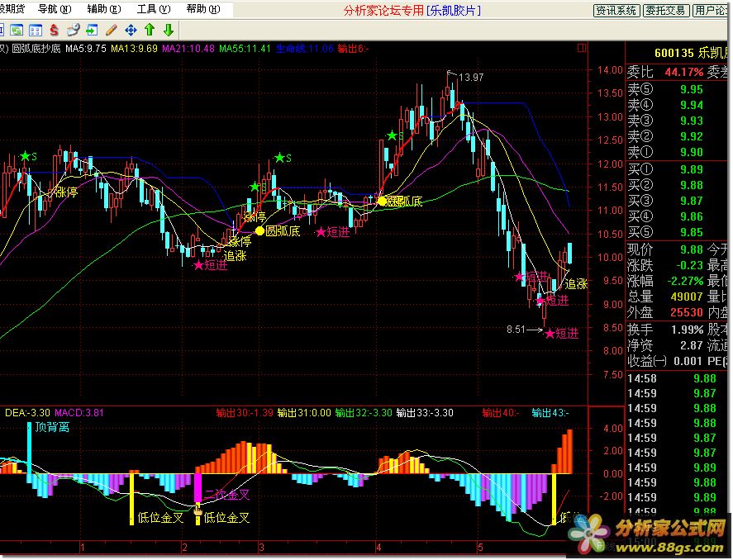Click the 卖⑤ price 9.95
Viewport: 733px width, 560px height.
click(692, 89)
